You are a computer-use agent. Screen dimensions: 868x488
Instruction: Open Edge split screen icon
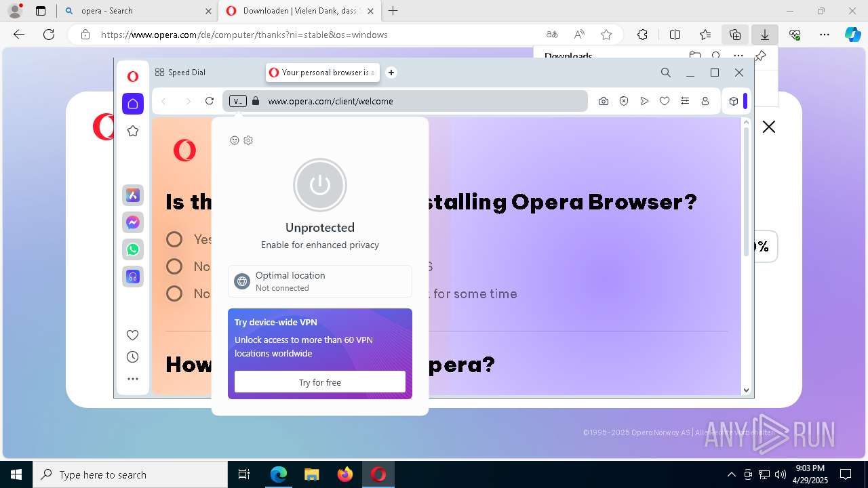[x=675, y=35]
